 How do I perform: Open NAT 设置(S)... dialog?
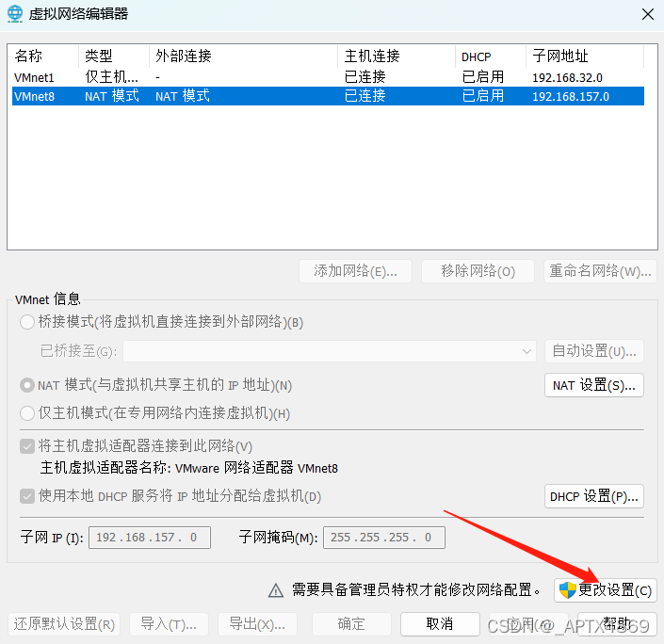[594, 385]
